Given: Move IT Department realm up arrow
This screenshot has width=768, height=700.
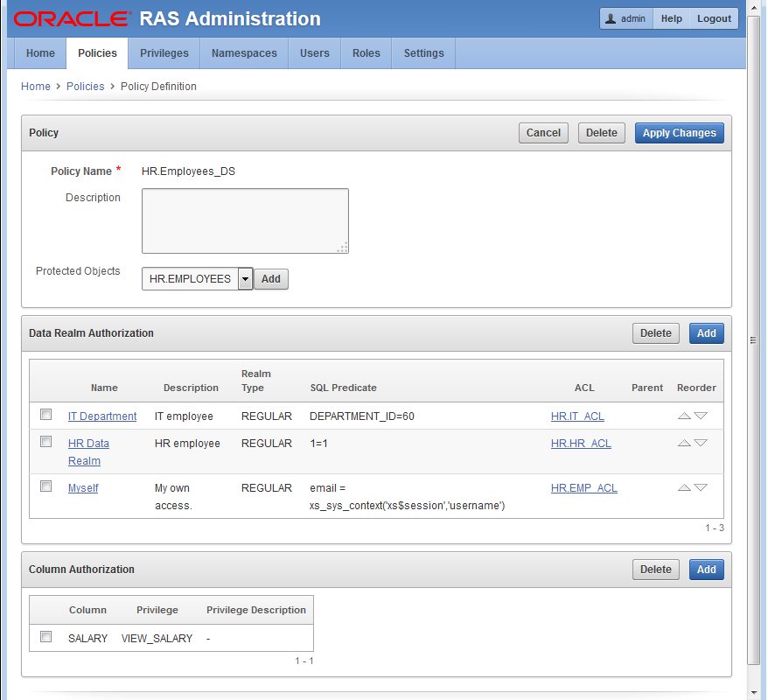Looking at the screenshot, I should coord(685,416).
